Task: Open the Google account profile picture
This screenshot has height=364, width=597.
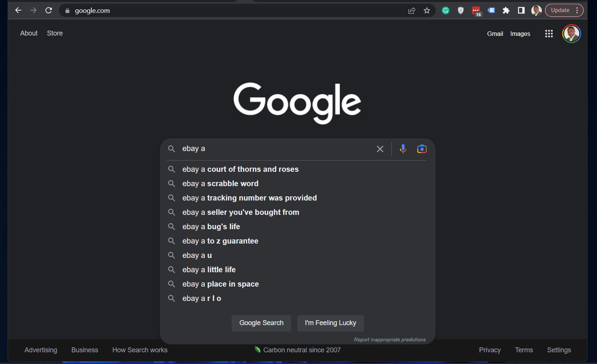Action: point(571,34)
